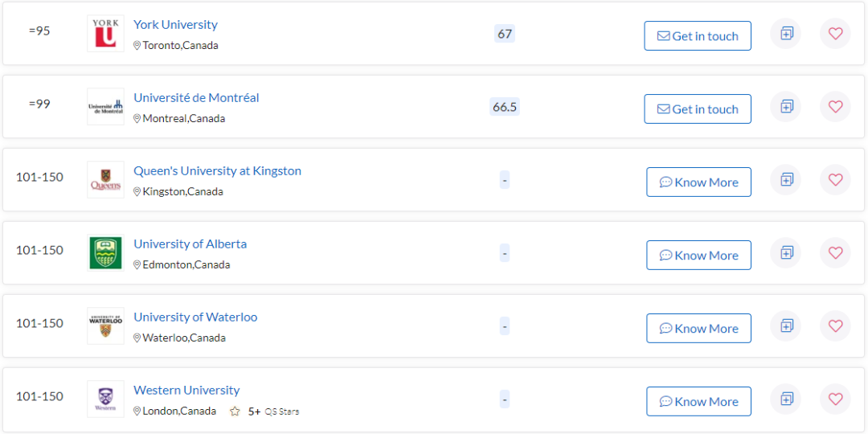
Task: Know More about Queen's University
Action: (698, 182)
